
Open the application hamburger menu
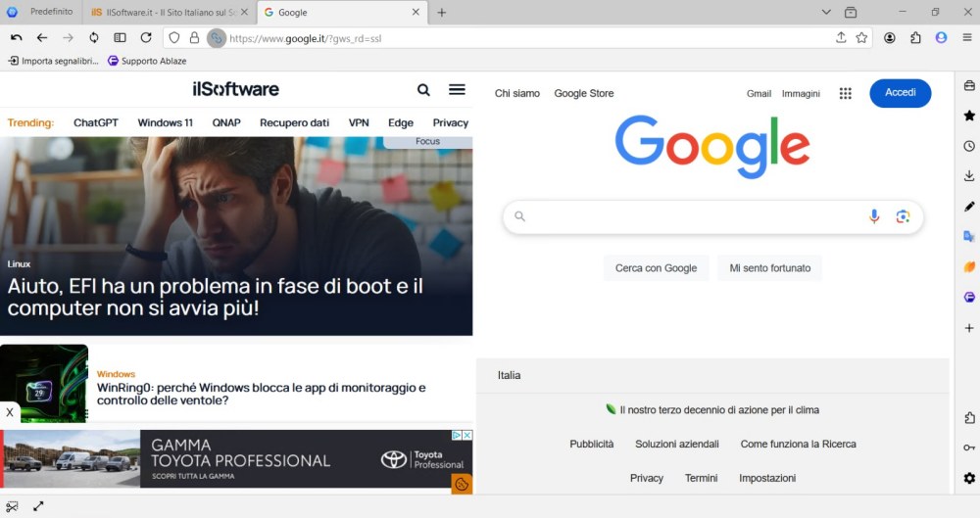pyautogui.click(x=967, y=38)
